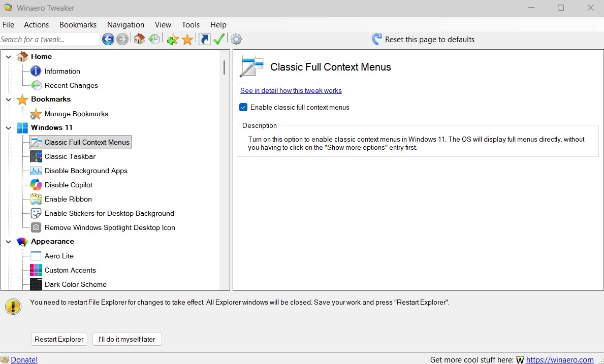
Task: Click Reset this page to defaults
Action: (429, 39)
